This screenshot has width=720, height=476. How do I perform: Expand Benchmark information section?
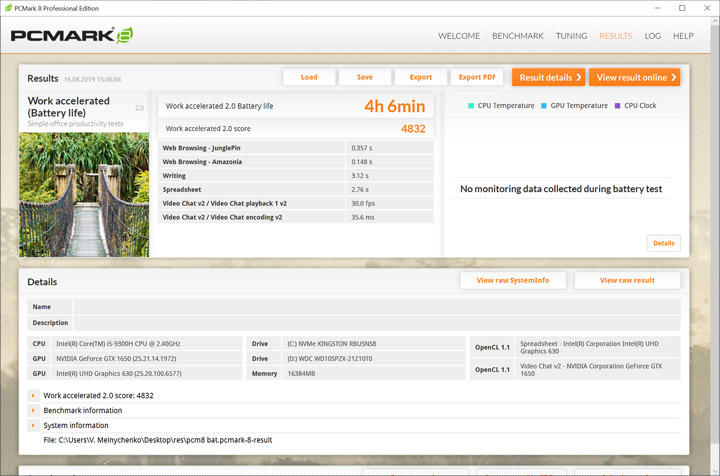tap(33, 410)
